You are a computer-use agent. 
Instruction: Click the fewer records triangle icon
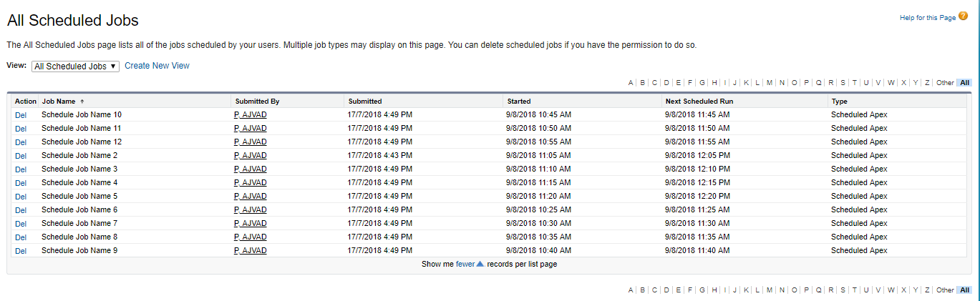(480, 264)
